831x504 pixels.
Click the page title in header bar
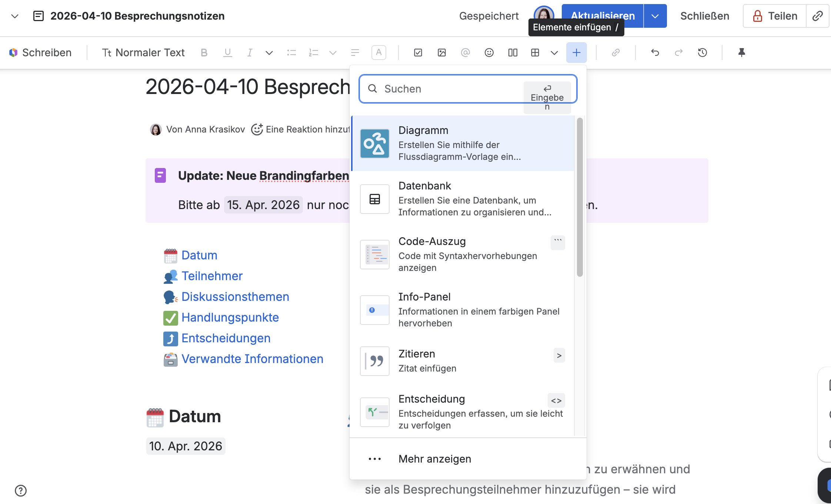click(x=137, y=16)
